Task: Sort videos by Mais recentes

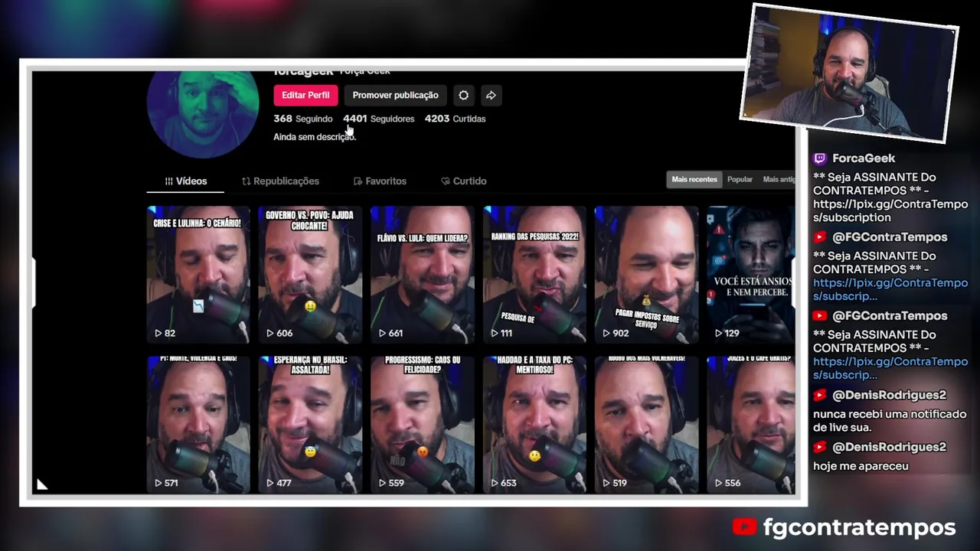Action: point(694,179)
